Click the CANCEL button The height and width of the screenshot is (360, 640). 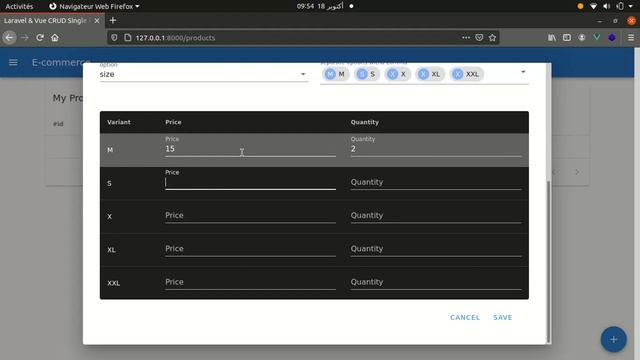click(465, 317)
